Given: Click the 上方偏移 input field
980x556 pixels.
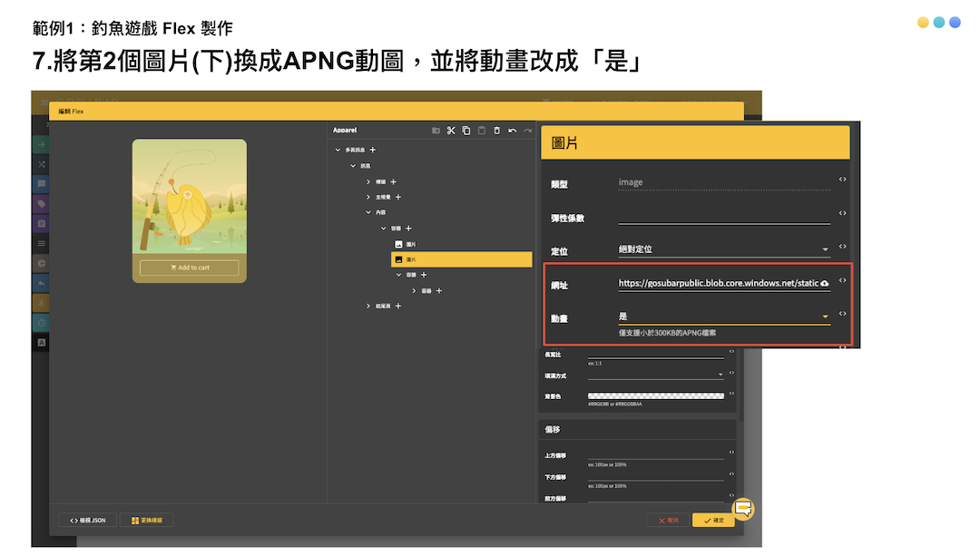Looking at the screenshot, I should pos(656,454).
